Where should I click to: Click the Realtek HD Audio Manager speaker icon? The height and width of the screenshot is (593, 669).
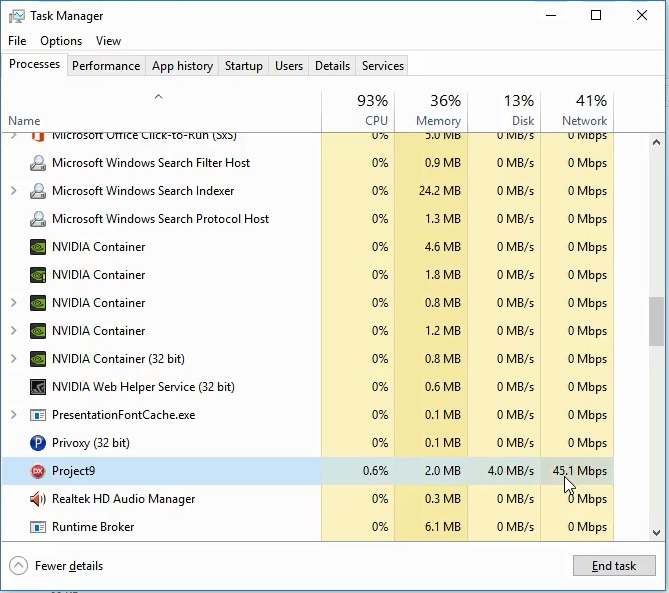click(x=38, y=499)
